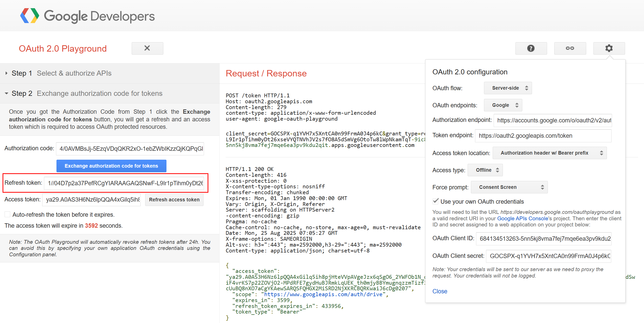Expand Step 1 Select & authorize APIs
644x323 pixels.
61,73
